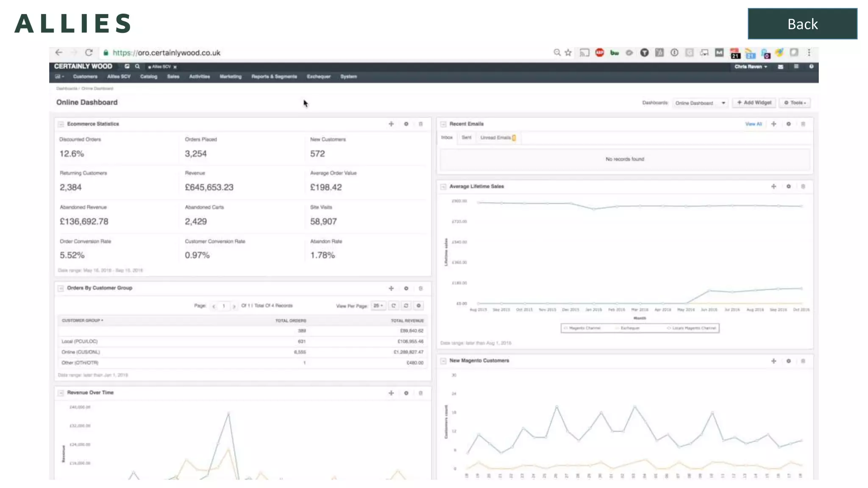Click the Add Widget button

point(754,103)
